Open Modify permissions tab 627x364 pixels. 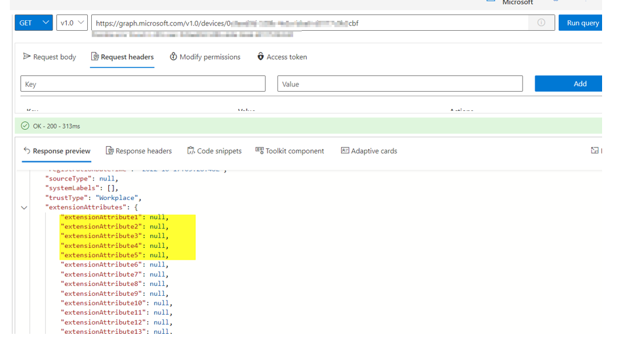coord(205,57)
